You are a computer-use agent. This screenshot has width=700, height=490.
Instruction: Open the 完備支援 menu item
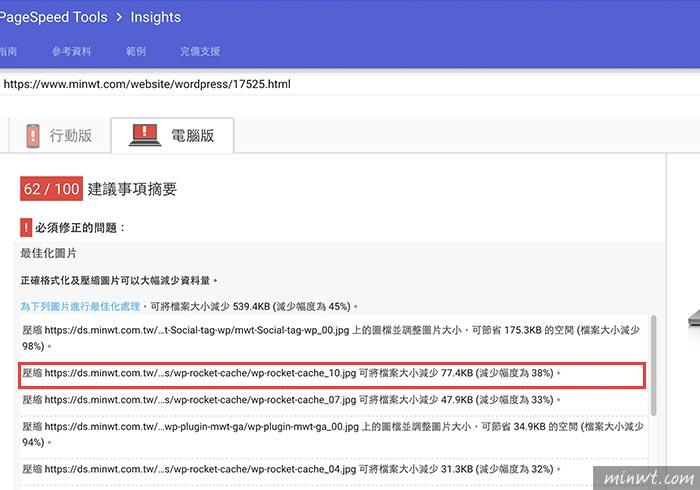(x=200, y=51)
